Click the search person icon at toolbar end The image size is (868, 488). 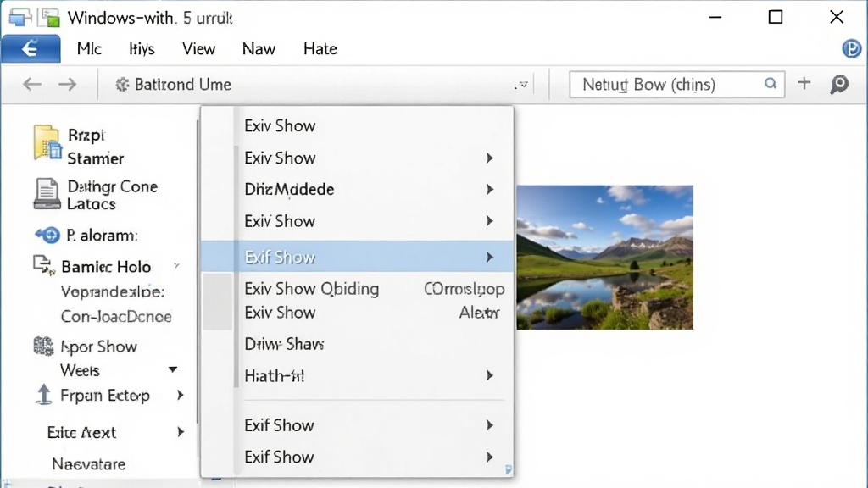tap(839, 84)
